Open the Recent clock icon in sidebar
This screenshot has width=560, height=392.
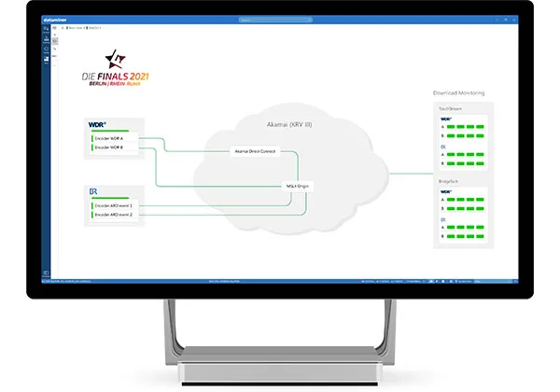click(x=46, y=49)
